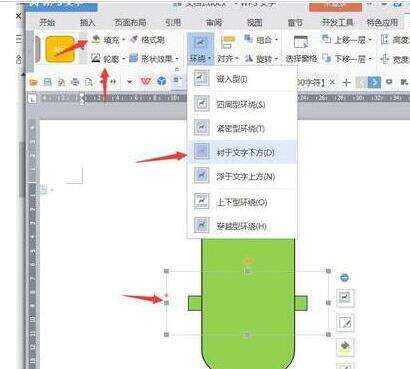Open the 形状效果 shape effects dropdown

click(x=154, y=59)
